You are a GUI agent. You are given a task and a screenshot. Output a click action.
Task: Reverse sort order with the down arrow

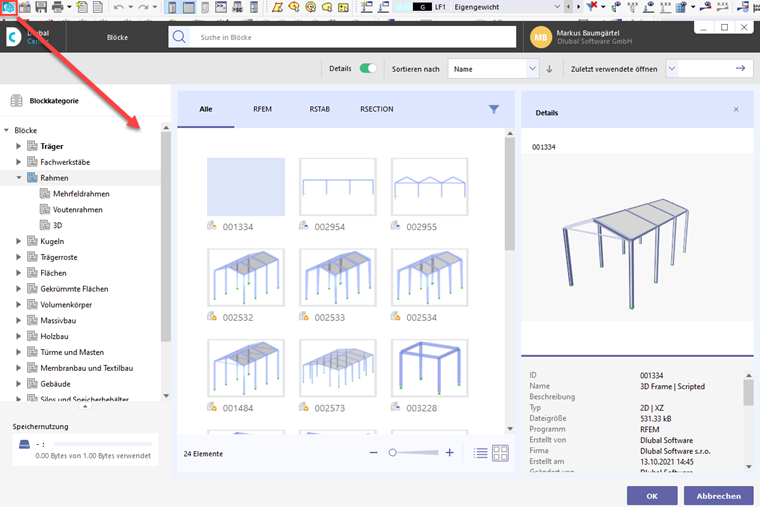point(549,69)
